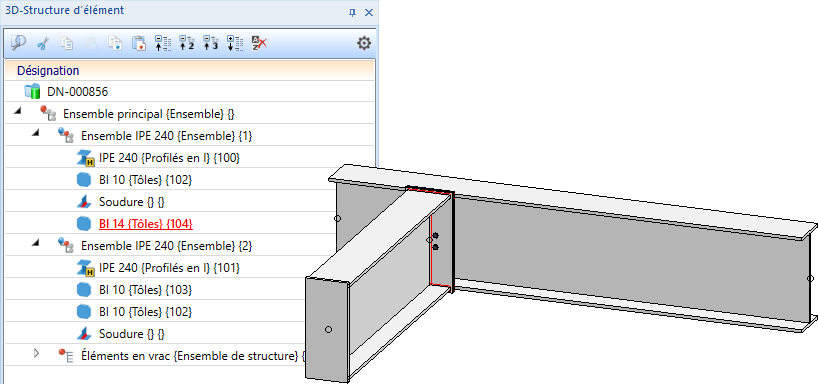
Task: Select the last Soudure {} {} row
Action: click(131, 333)
